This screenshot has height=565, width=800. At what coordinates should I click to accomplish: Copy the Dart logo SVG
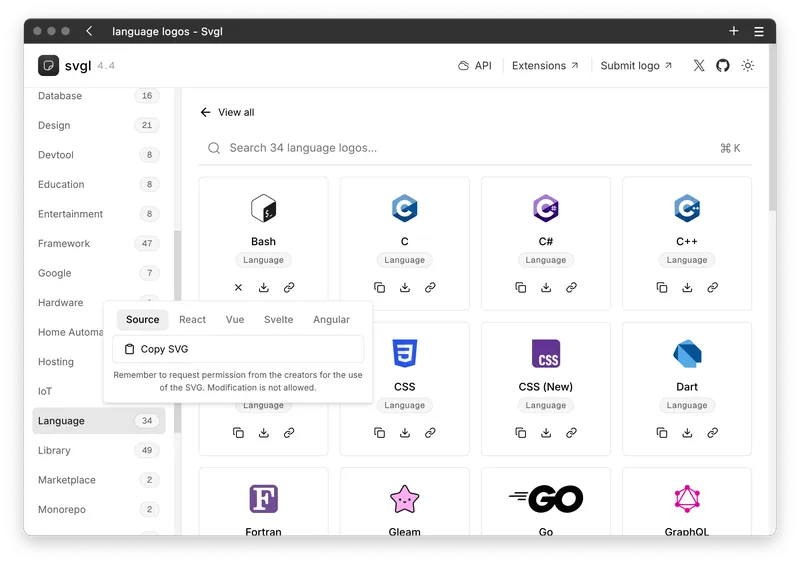click(662, 433)
